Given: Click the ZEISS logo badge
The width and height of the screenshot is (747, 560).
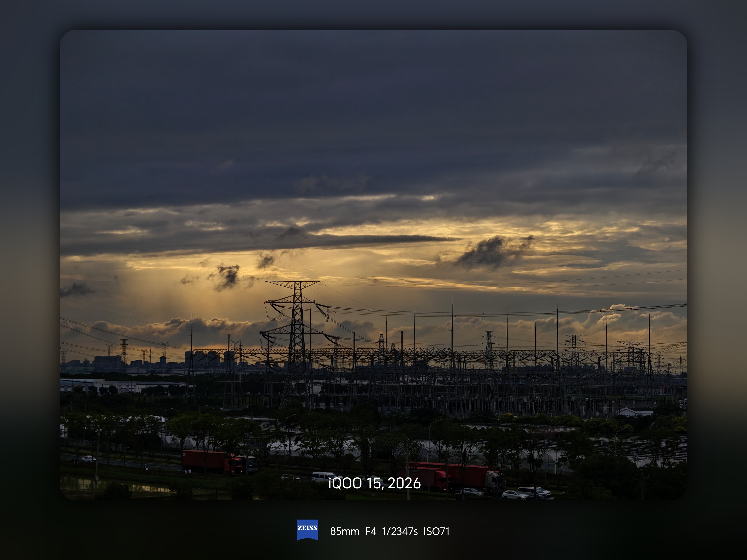Looking at the screenshot, I should (x=307, y=530).
